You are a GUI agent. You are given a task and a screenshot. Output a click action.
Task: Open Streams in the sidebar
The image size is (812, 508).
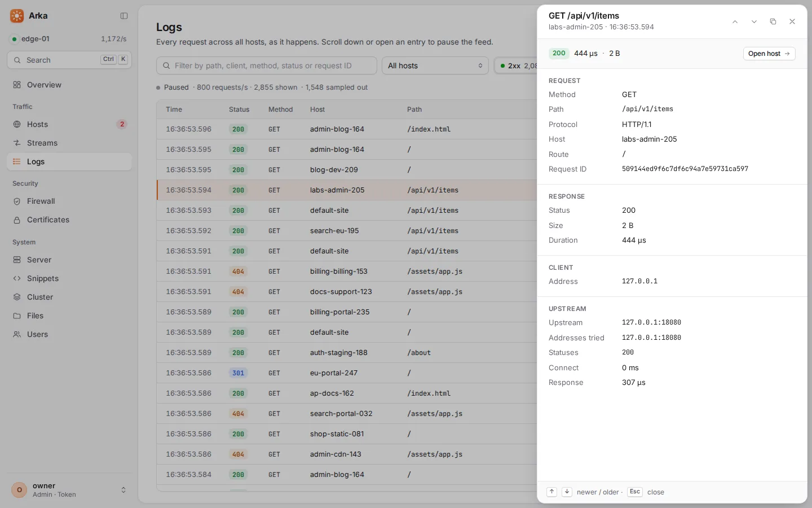click(69, 143)
